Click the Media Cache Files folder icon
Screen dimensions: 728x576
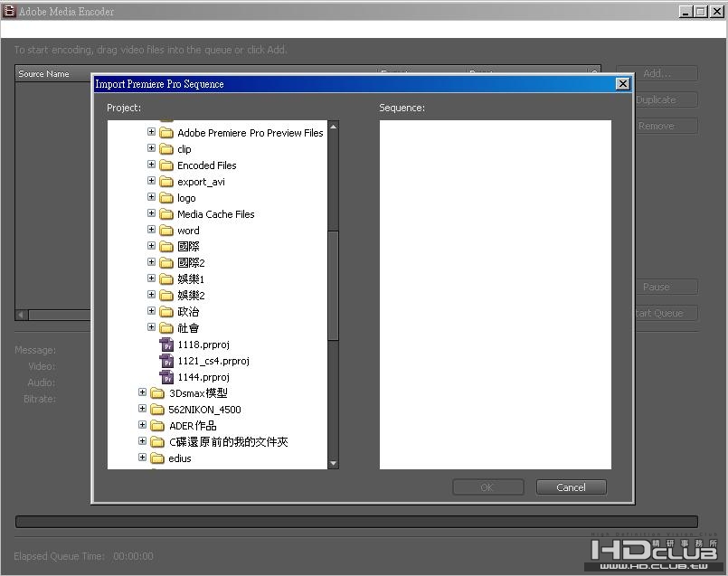point(166,214)
